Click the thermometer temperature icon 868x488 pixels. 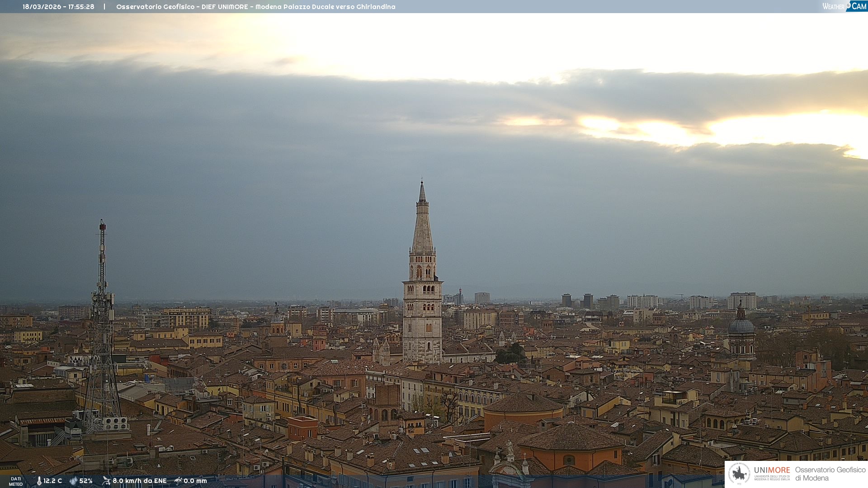tap(39, 481)
